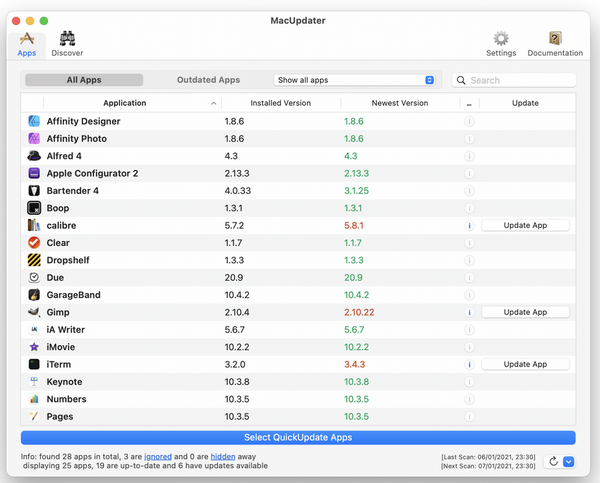Click the rescan refresh arrow icon
Viewport: 600px width, 483px height.
coord(553,462)
